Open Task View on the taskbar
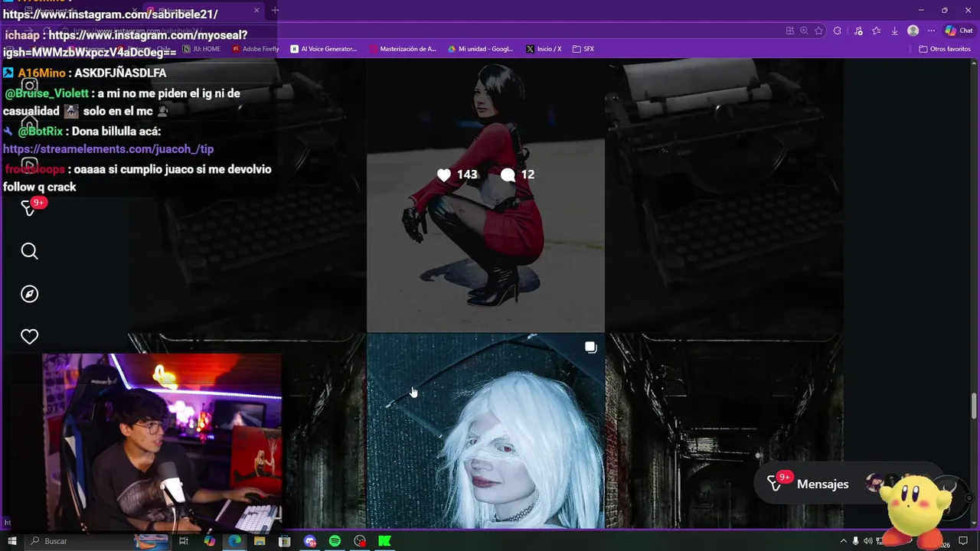This screenshot has height=551, width=980. pos(184,541)
